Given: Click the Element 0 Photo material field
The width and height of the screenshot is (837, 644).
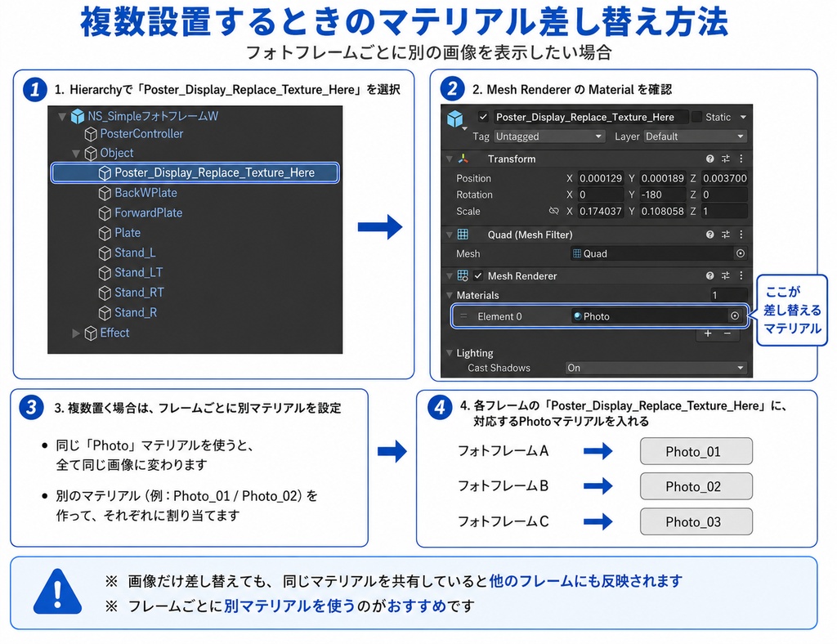Looking at the screenshot, I should tap(649, 316).
